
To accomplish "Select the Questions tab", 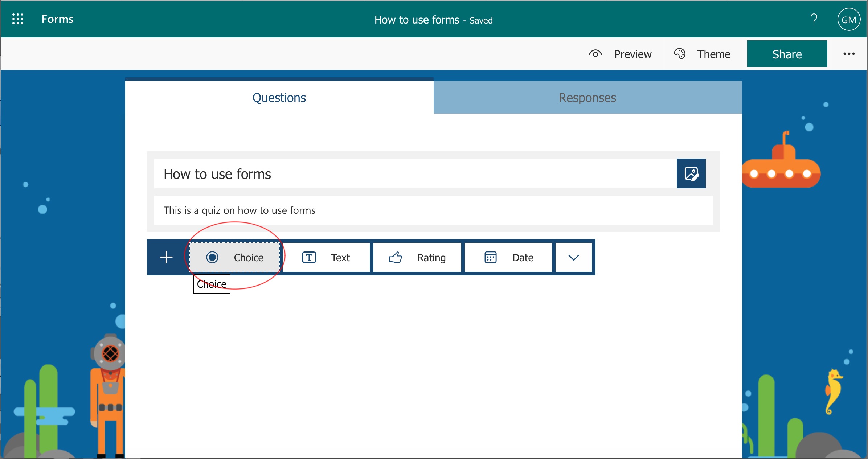I will tap(279, 98).
